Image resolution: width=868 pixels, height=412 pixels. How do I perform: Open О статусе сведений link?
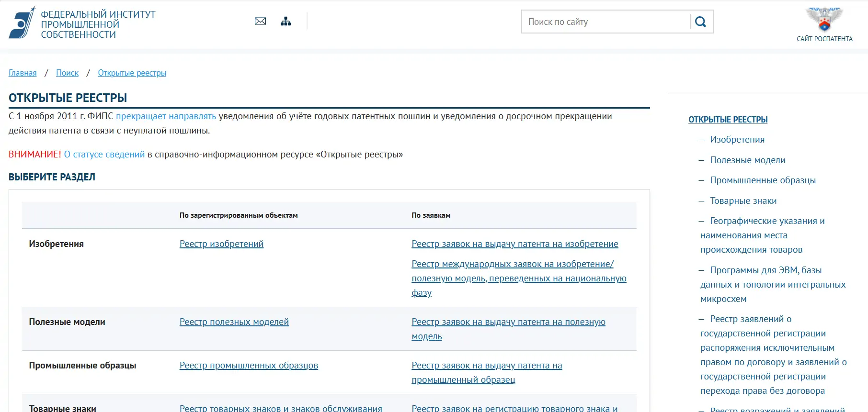pyautogui.click(x=104, y=155)
